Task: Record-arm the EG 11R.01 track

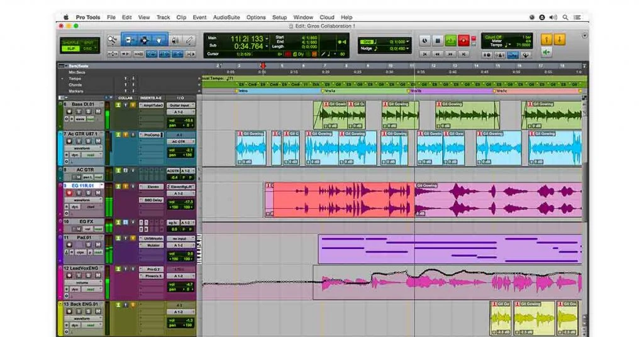Action: (69, 193)
